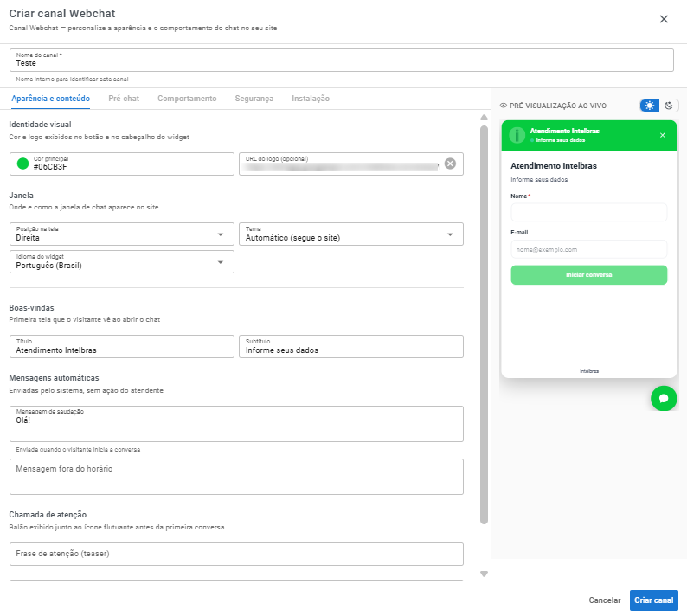Open the Instalação tab
The height and width of the screenshot is (616, 687).
(x=311, y=99)
